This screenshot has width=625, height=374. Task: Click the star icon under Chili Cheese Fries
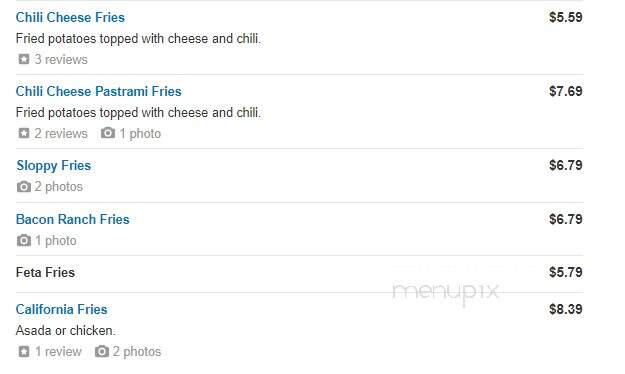[x=24, y=59]
